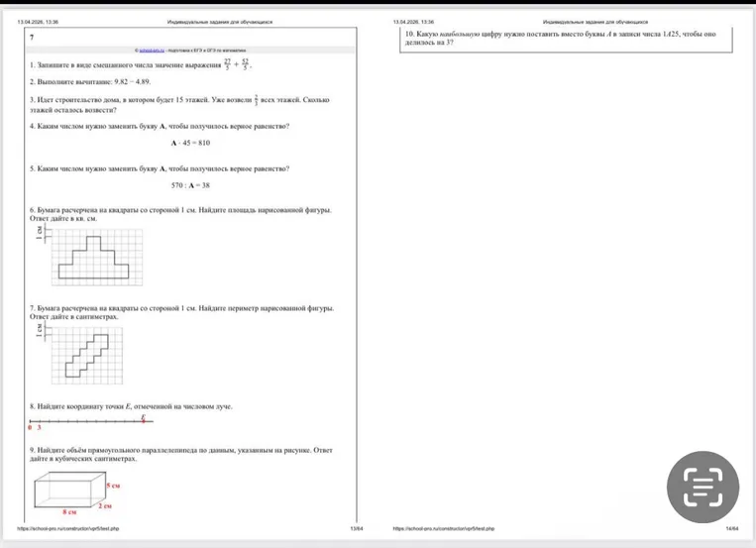Image resolution: width=756 pixels, height=548 pixels.
Task: Click the equation 570 : A = 38
Action: [x=190, y=185]
